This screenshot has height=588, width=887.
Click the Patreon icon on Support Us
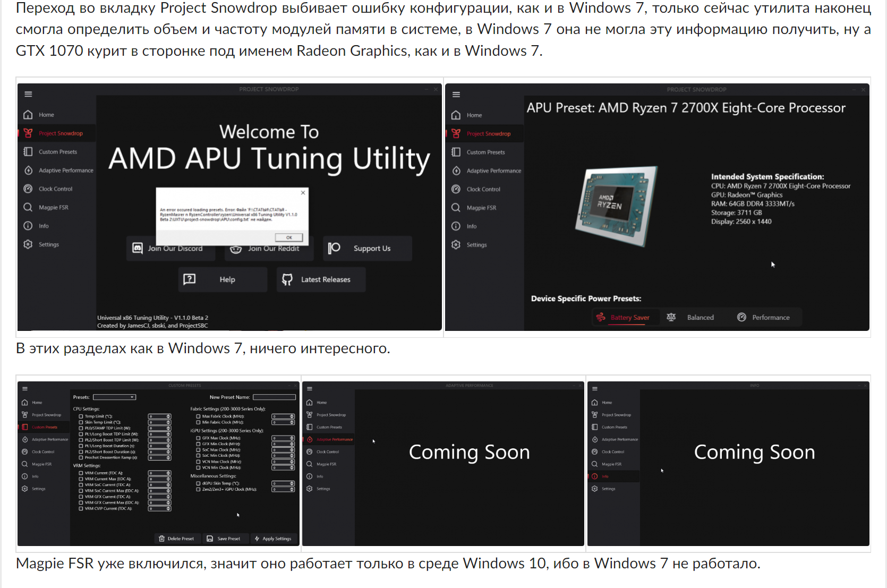pos(334,248)
